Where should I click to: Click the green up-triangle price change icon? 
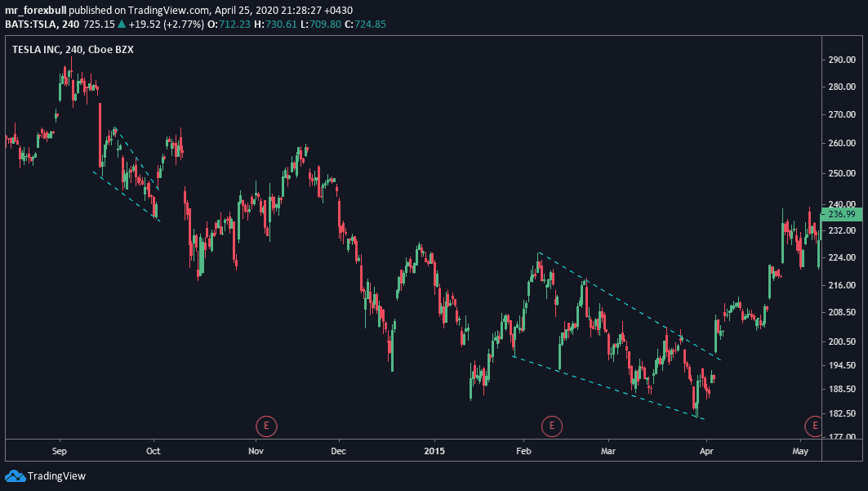pos(121,25)
